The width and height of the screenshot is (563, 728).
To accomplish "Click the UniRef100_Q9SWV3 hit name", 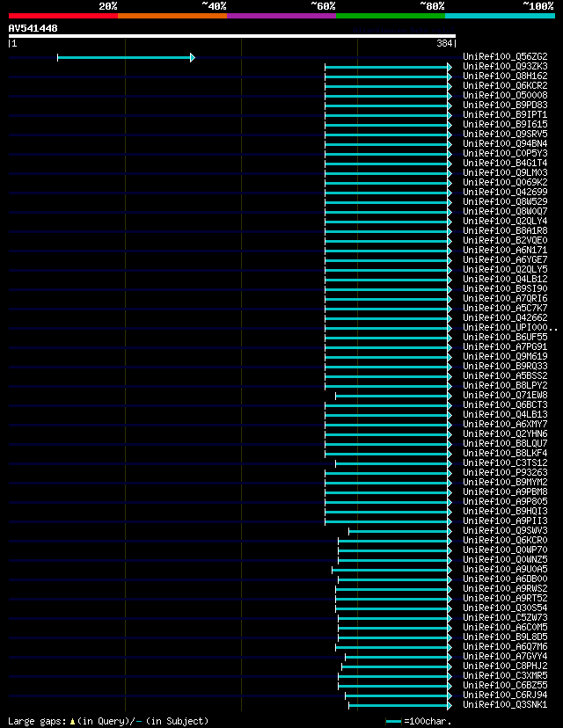I will 505,531.
